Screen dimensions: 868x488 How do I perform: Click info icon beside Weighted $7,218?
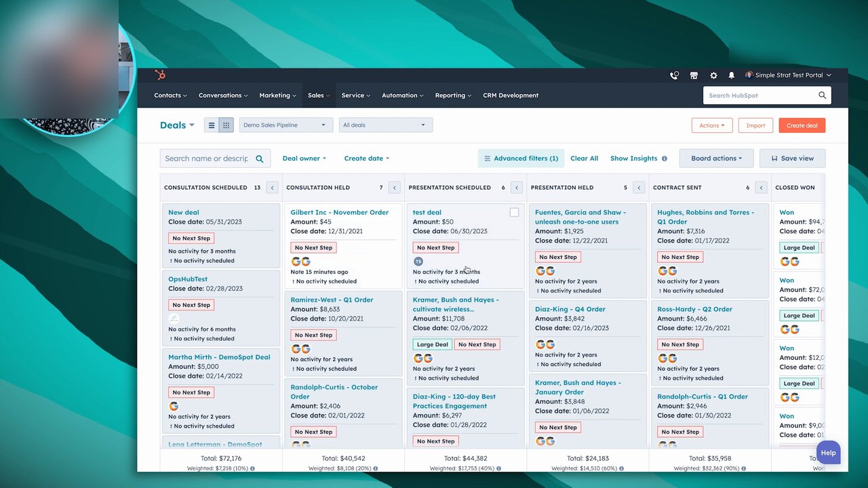252,468
